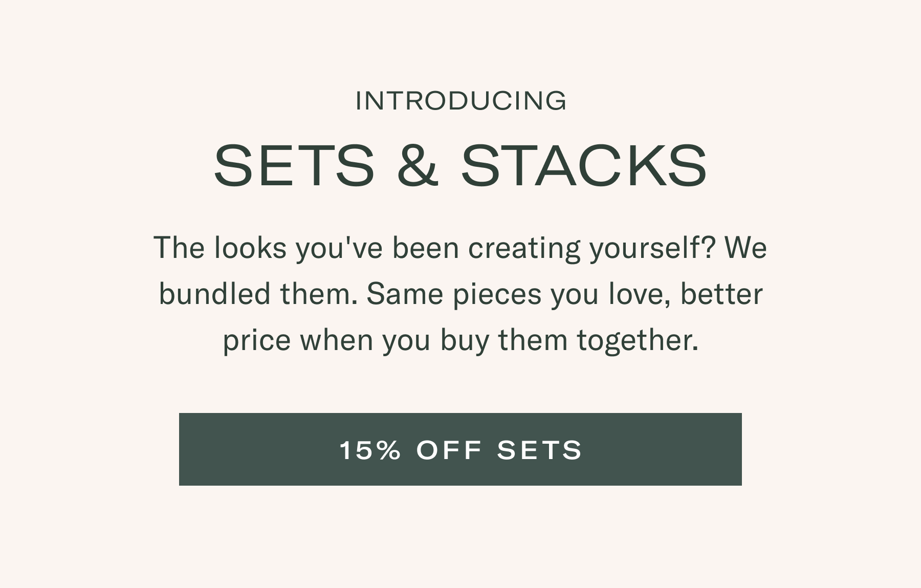Screen dimensions: 921x588
Task: Click the word 'OFF' on the green button
Action: 449,450
